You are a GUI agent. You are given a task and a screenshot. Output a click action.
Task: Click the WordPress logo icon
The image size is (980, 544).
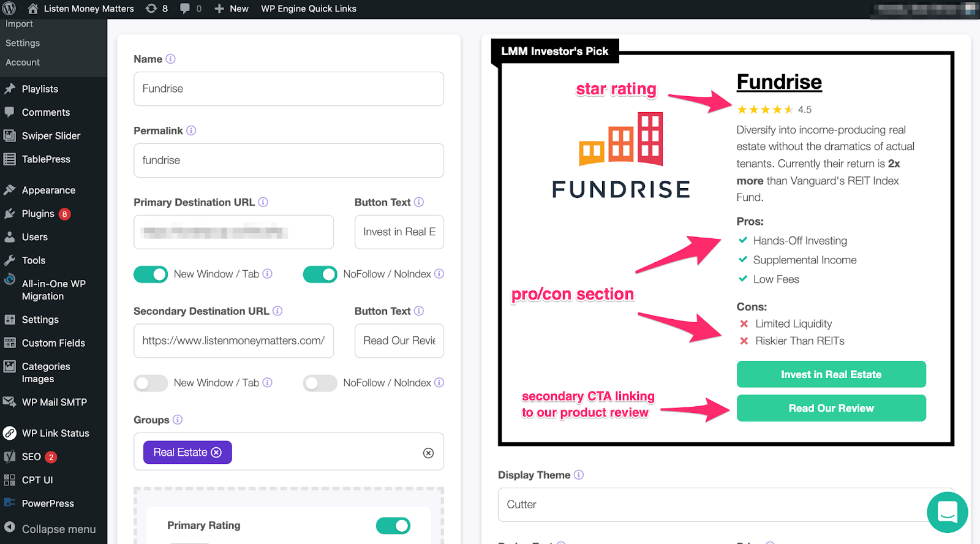tap(9, 9)
